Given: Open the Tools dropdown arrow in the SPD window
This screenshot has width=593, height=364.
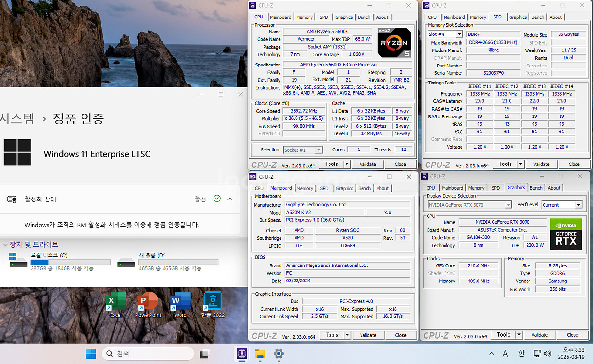Looking at the screenshot, I should (521, 164).
